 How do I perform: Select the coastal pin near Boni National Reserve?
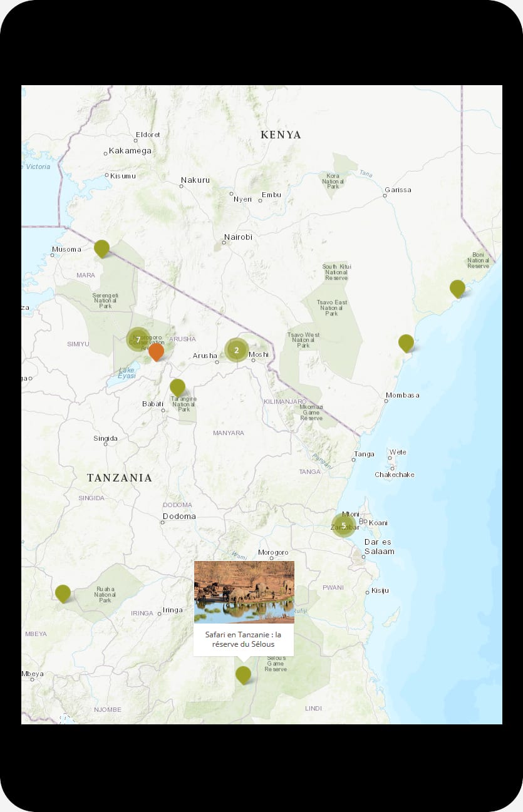457,288
